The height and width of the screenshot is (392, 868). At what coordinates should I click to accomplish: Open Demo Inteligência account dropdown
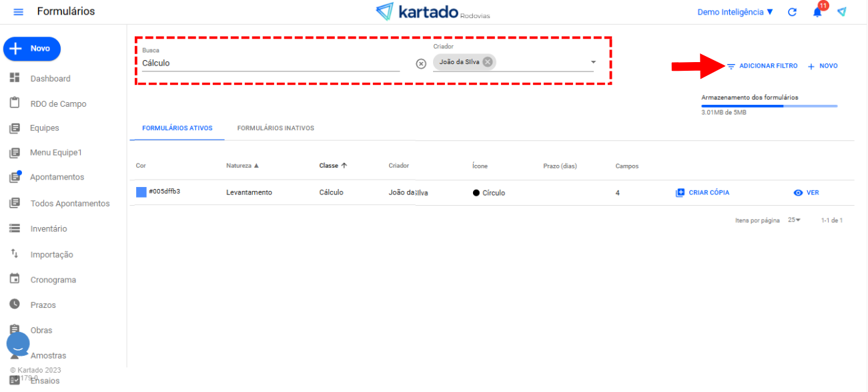[735, 12]
